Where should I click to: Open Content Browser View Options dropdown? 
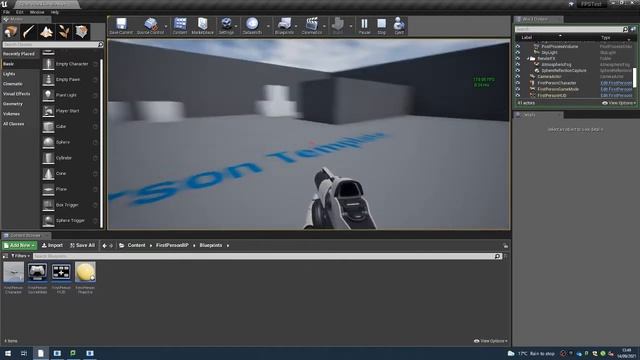pos(490,341)
